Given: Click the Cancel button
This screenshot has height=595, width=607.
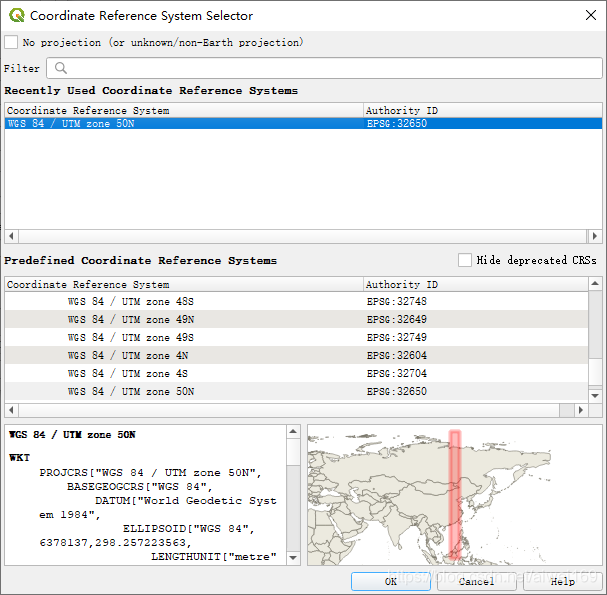Looking at the screenshot, I should (x=477, y=581).
